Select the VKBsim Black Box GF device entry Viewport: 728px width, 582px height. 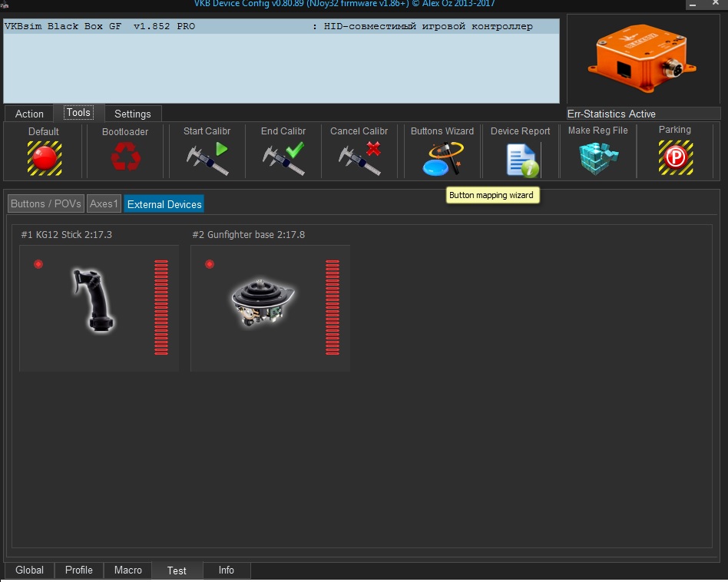pos(281,26)
